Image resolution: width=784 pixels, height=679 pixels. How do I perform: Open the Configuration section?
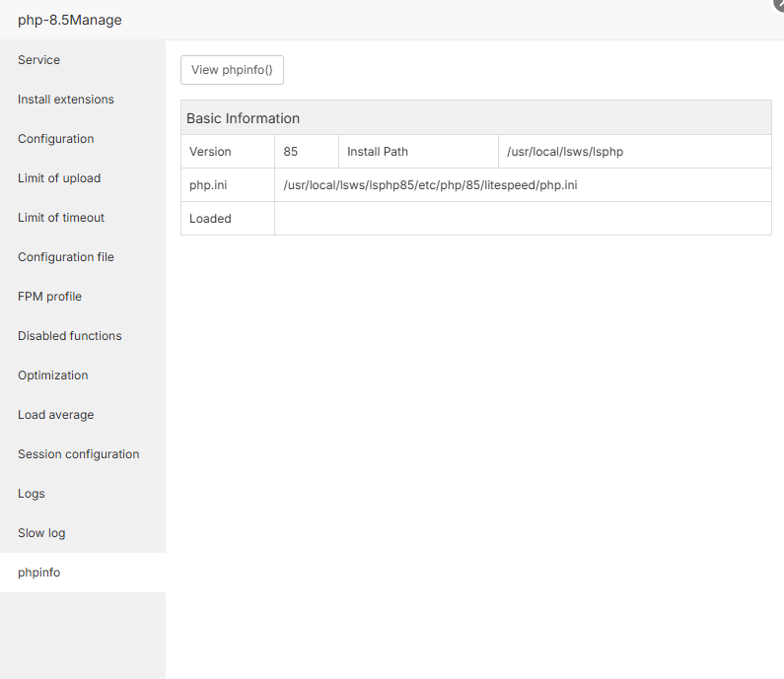[x=56, y=139]
